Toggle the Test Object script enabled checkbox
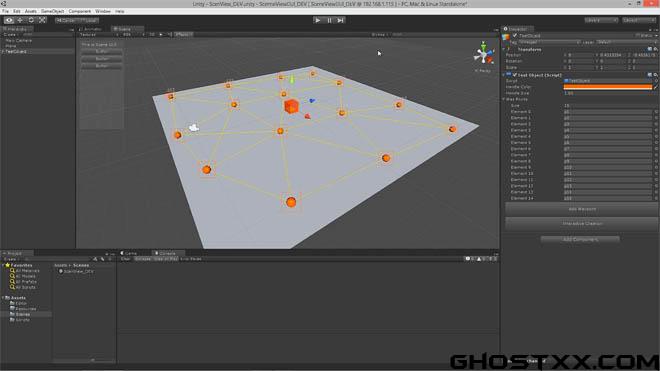Viewport: 660px width, 371px height. [514, 75]
